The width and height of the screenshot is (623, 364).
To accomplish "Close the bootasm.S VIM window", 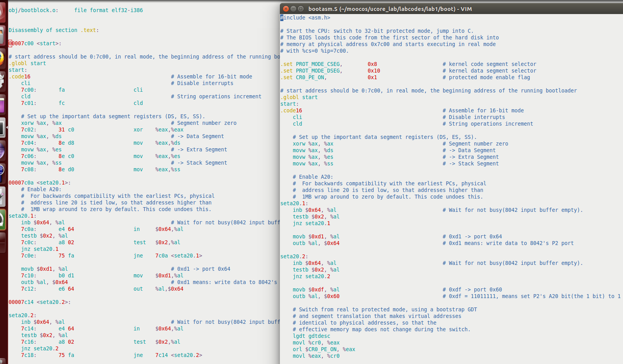I will click(286, 9).
